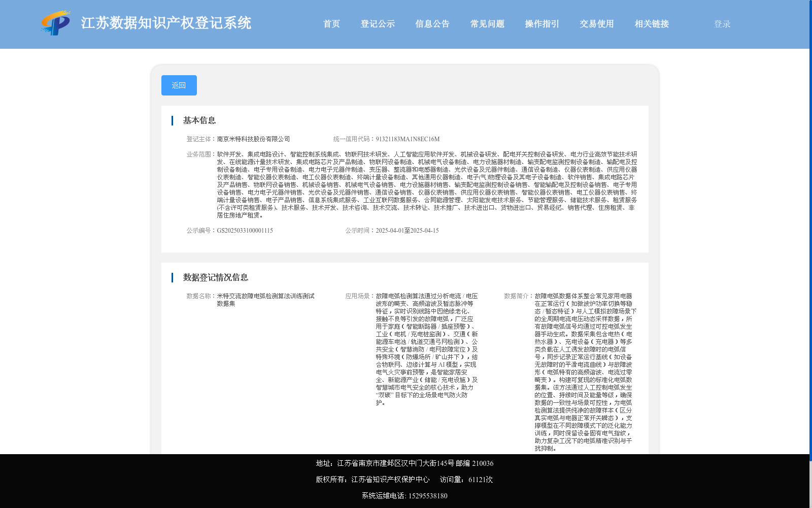Click the footer 访问量 61121次 counter

pyautogui.click(x=466, y=480)
